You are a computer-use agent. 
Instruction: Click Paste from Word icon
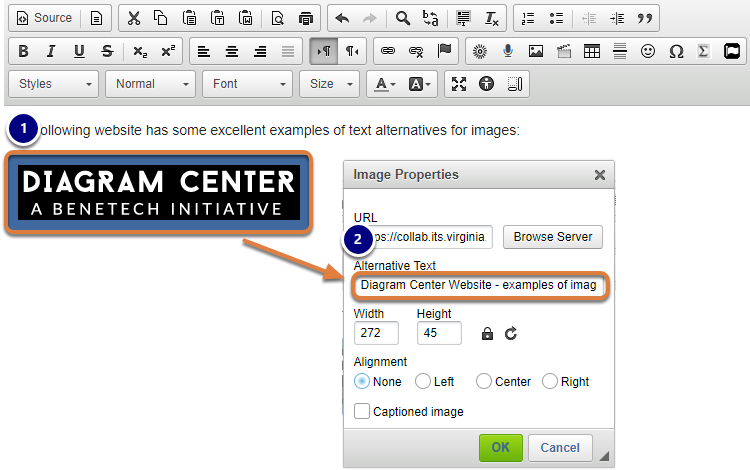click(x=246, y=18)
